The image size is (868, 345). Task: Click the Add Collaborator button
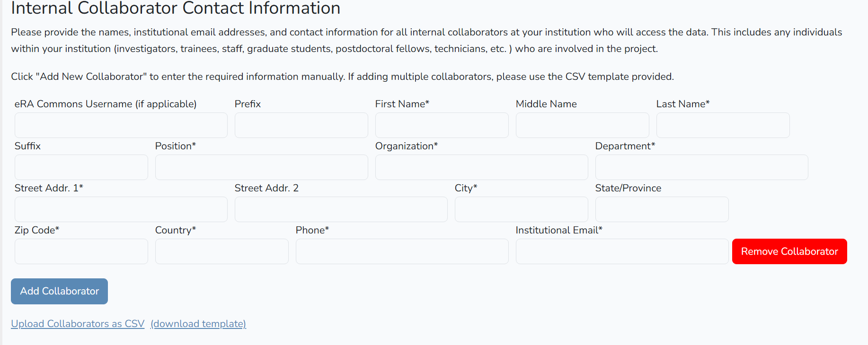tap(59, 291)
